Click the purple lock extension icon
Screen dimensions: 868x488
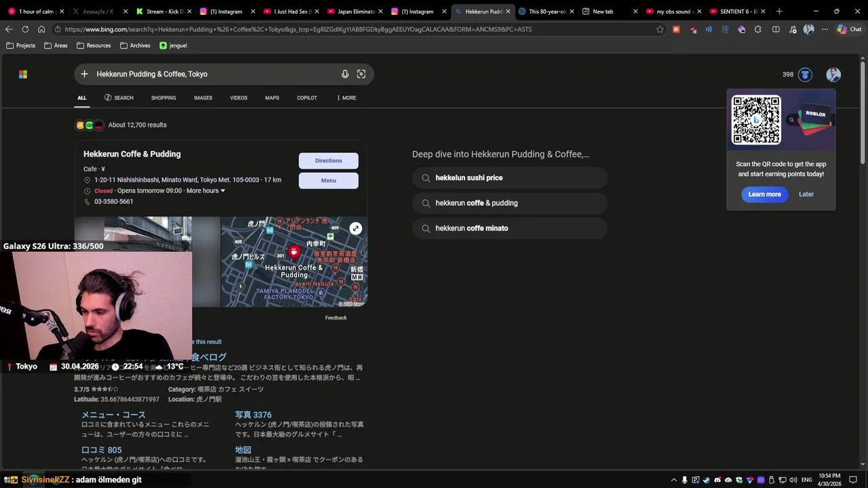pos(741,29)
